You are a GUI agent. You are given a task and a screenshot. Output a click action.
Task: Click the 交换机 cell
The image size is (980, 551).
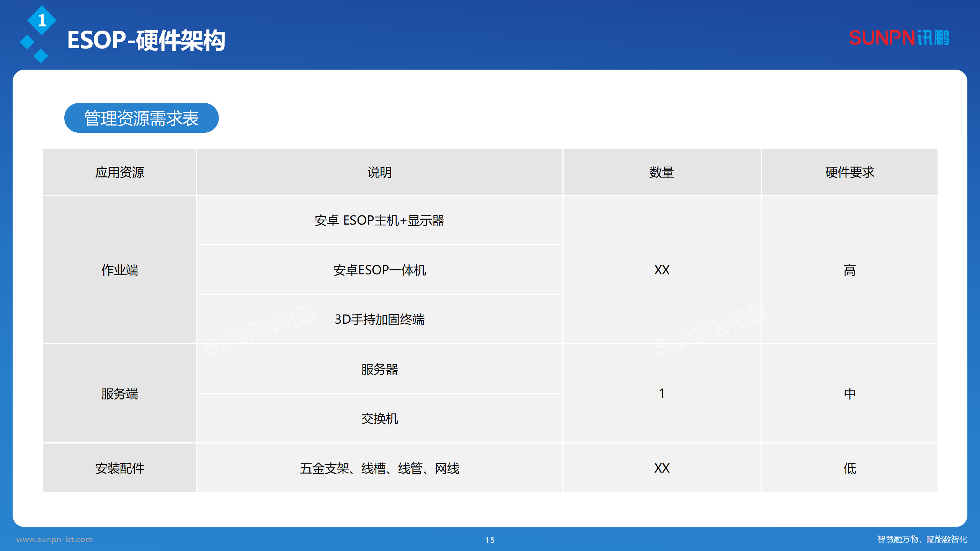[x=379, y=419]
